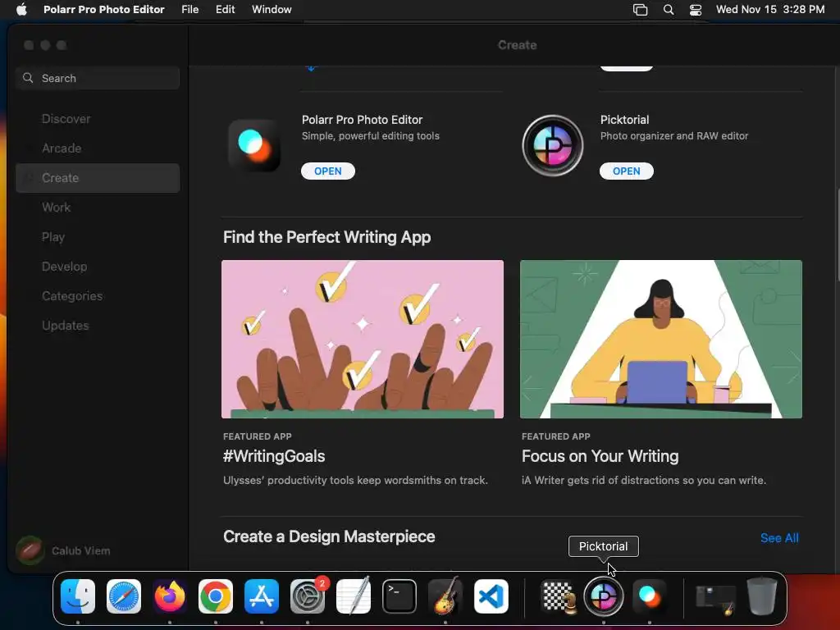Launch Safari from the dock
Screen dimensions: 840x630
point(124,596)
